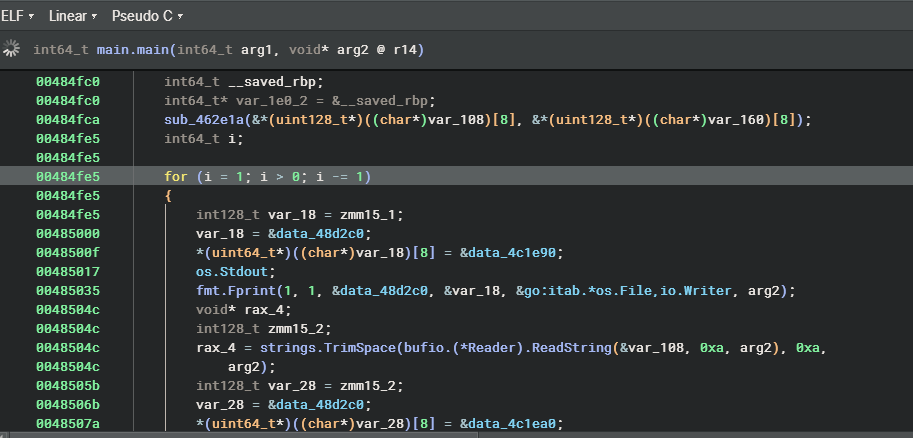Expand the Pseudo C language dropdown
Image resolution: width=913 pixels, height=438 pixels.
pyautogui.click(x=147, y=17)
